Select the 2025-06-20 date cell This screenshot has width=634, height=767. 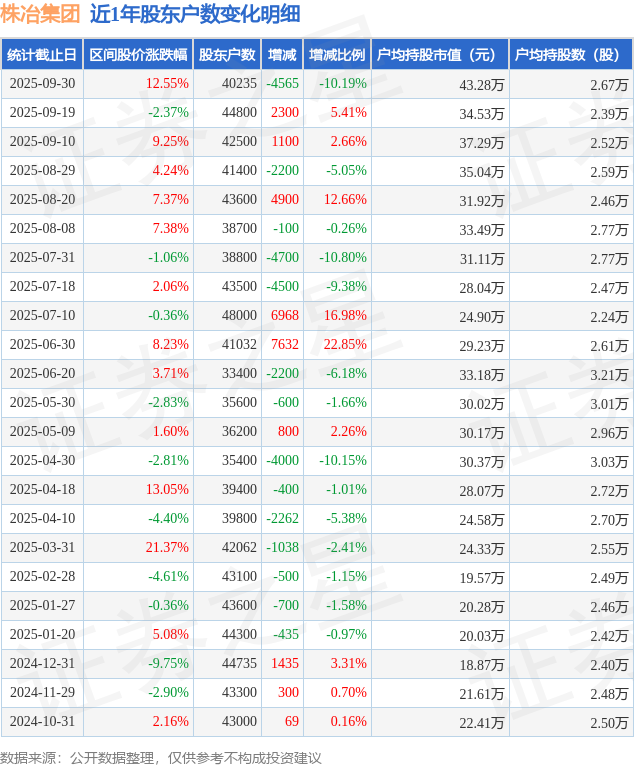[x=42, y=374]
